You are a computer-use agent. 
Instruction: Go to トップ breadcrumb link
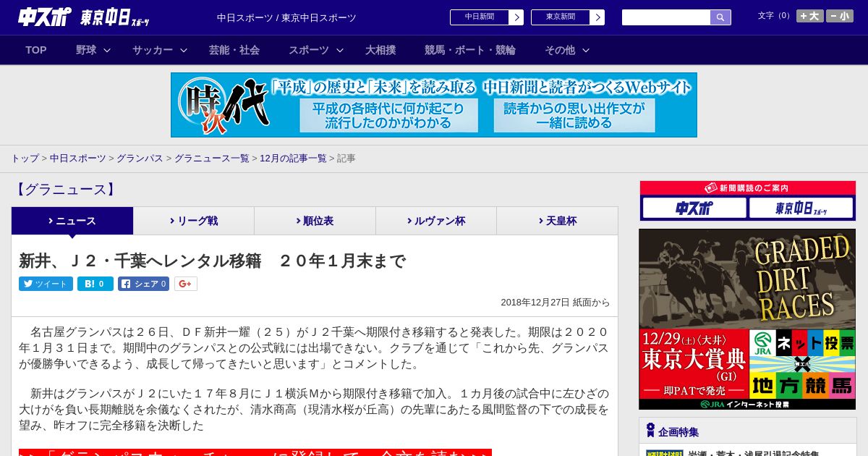[x=25, y=158]
